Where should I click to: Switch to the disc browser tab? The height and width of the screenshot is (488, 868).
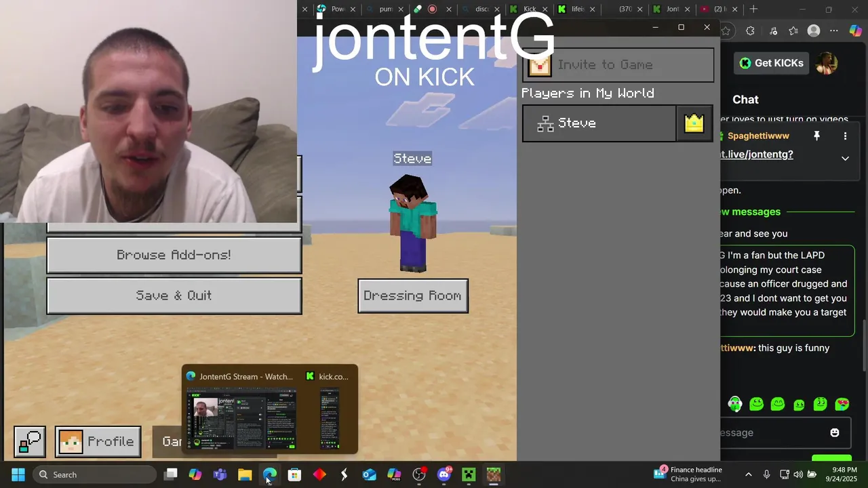(481, 9)
